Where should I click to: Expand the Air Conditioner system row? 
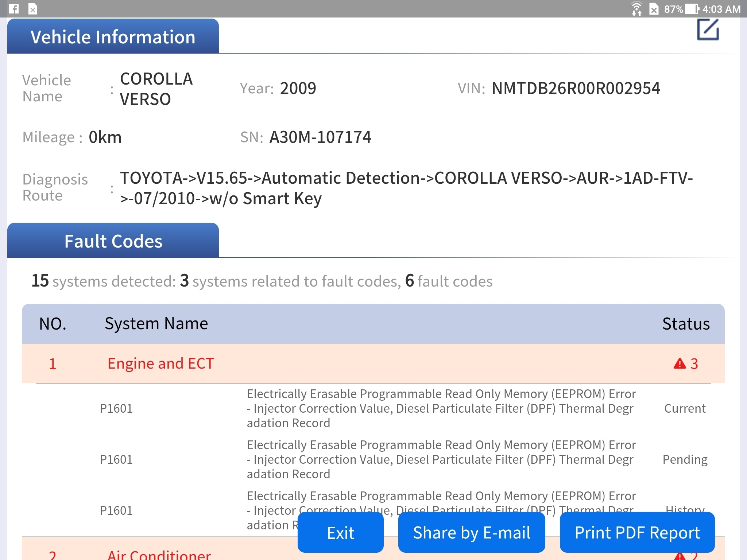(x=159, y=556)
